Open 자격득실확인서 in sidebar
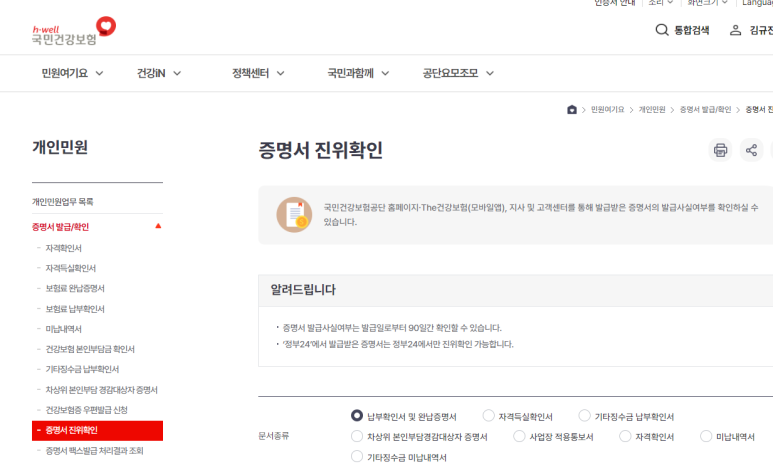This screenshot has height=464, width=773. (x=70, y=268)
